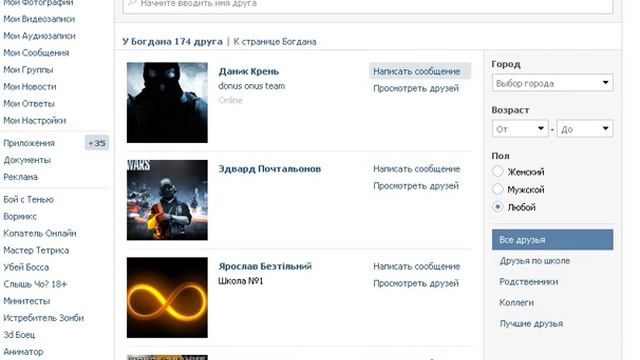
Task: Open Реклама in sidebar
Action: coord(20,177)
